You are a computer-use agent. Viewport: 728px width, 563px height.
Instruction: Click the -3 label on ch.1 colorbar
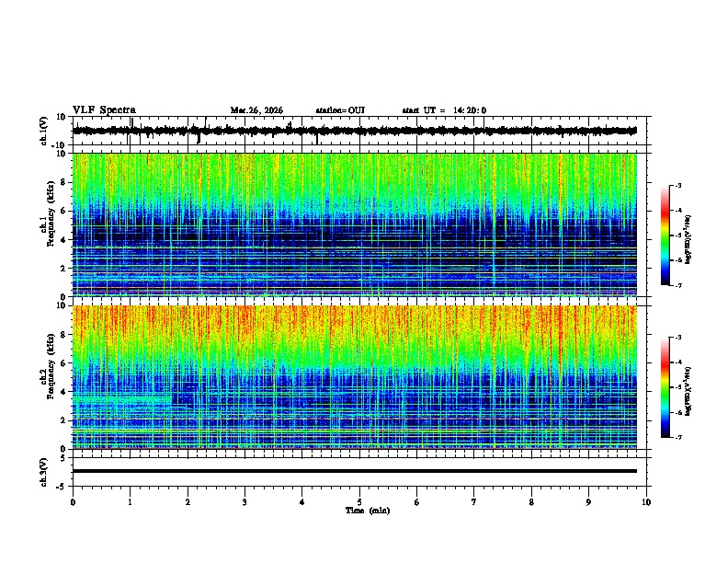tap(677, 185)
